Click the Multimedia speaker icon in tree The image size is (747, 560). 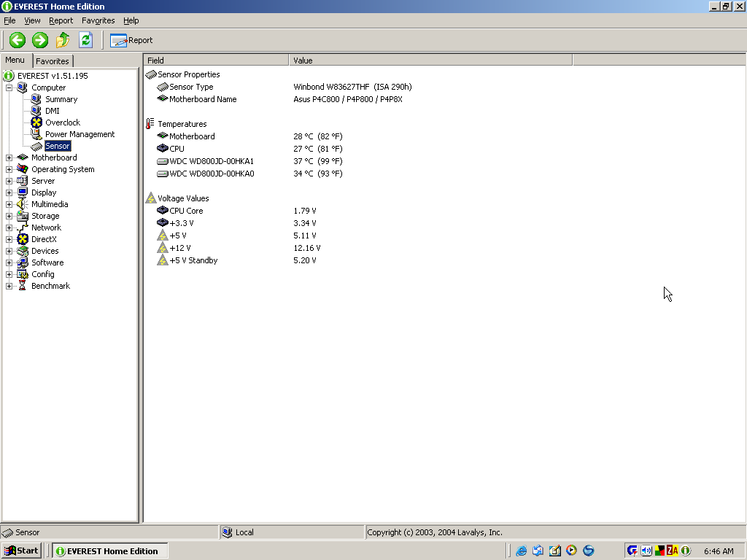[23, 204]
